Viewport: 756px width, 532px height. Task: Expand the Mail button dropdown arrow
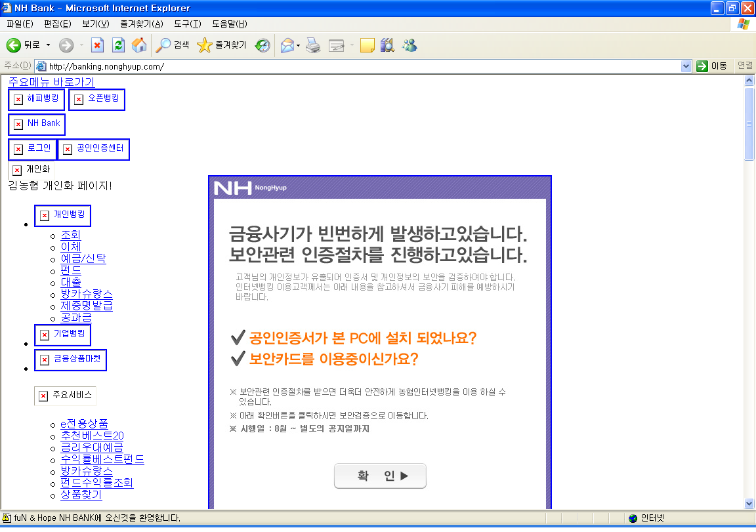(x=298, y=45)
